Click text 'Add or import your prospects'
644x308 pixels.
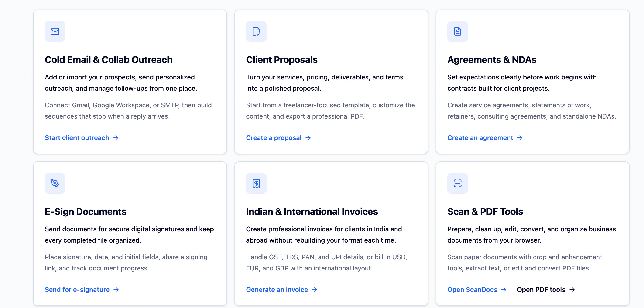point(90,77)
